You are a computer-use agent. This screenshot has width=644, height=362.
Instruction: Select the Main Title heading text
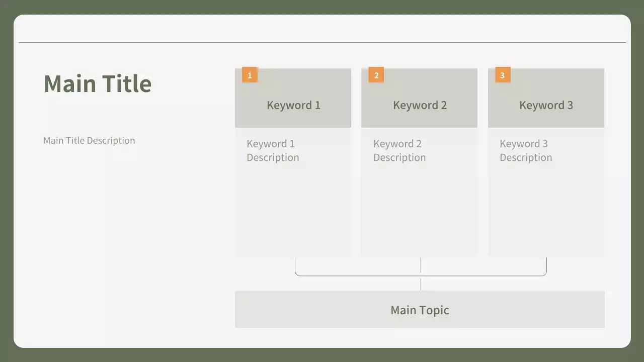click(98, 83)
